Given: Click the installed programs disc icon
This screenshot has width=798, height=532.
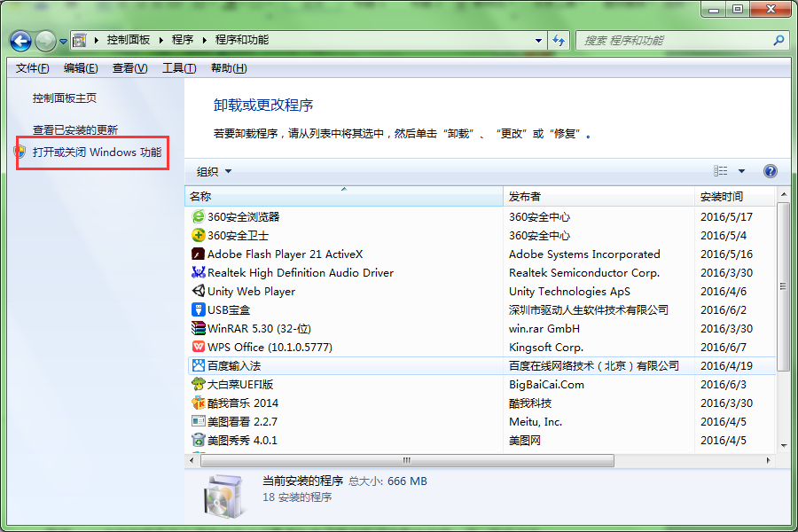Looking at the screenshot, I should pyautogui.click(x=224, y=496).
